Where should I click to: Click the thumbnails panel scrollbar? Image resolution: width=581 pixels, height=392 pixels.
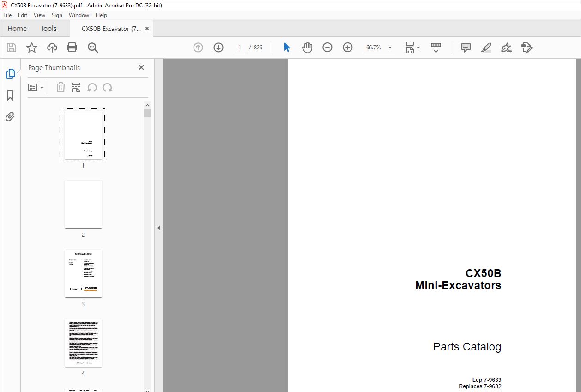(147, 113)
